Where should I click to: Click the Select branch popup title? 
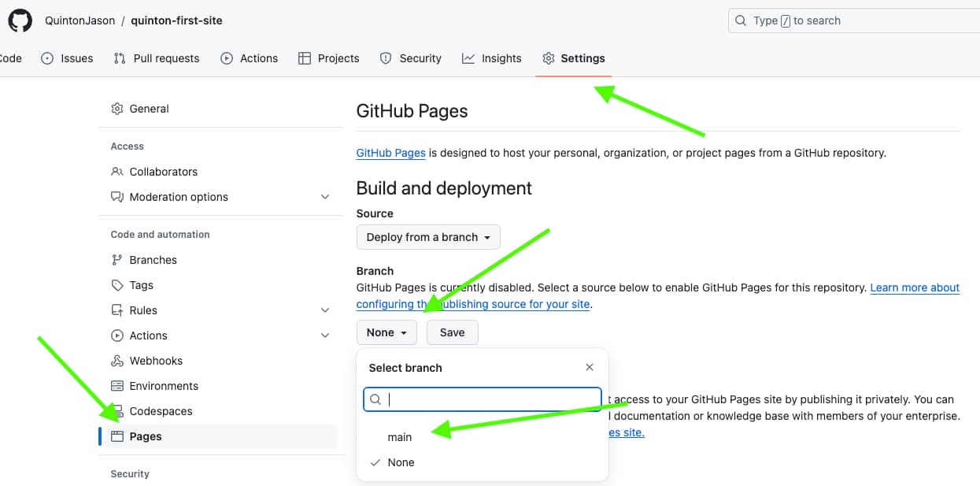405,368
